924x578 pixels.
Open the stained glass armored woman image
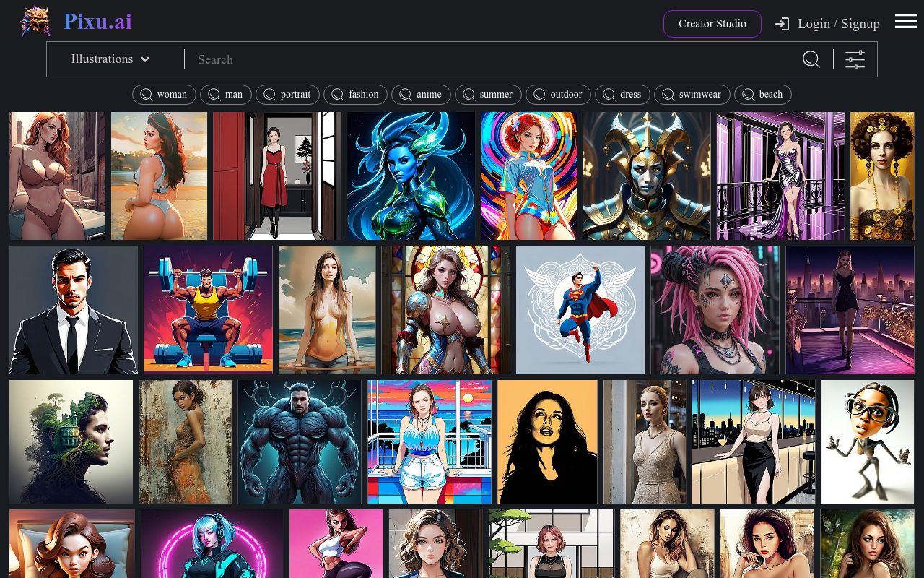pyautogui.click(x=445, y=310)
